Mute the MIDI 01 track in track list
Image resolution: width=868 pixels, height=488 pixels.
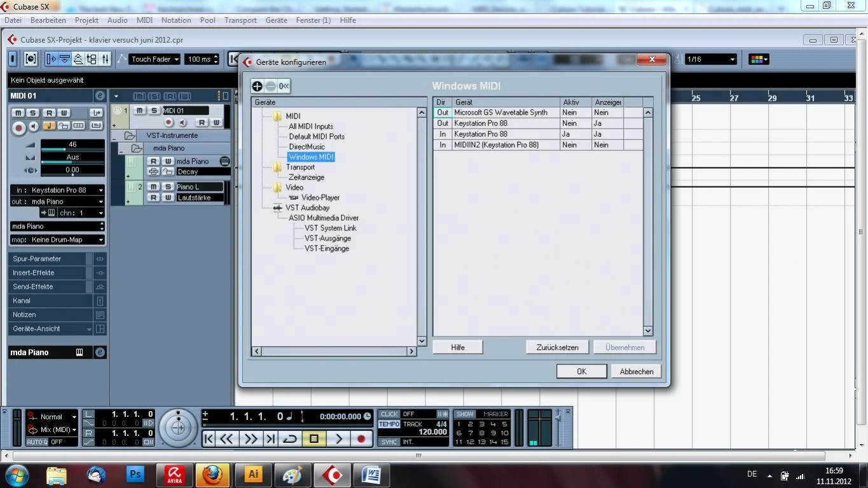139,111
